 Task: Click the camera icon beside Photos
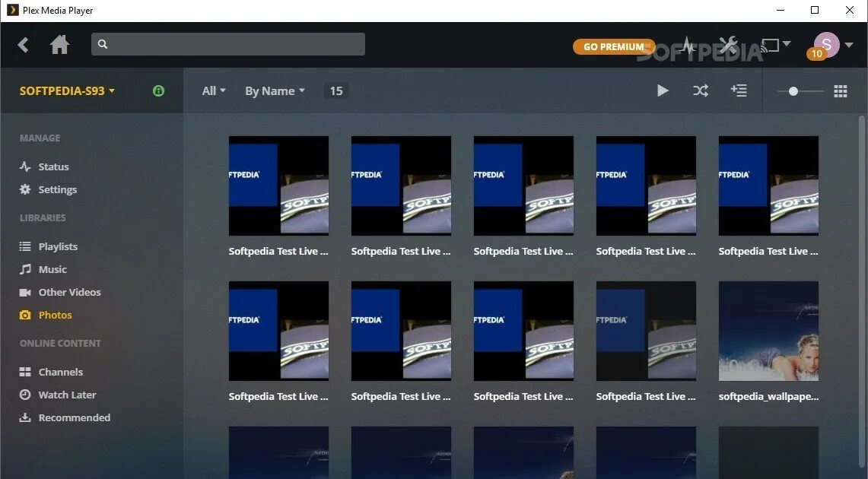[25, 315]
